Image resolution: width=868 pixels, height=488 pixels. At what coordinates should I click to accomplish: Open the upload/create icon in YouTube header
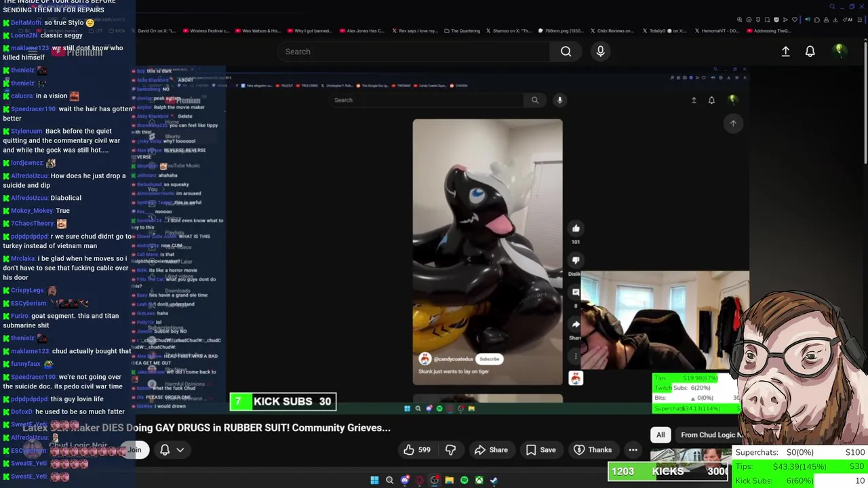785,52
